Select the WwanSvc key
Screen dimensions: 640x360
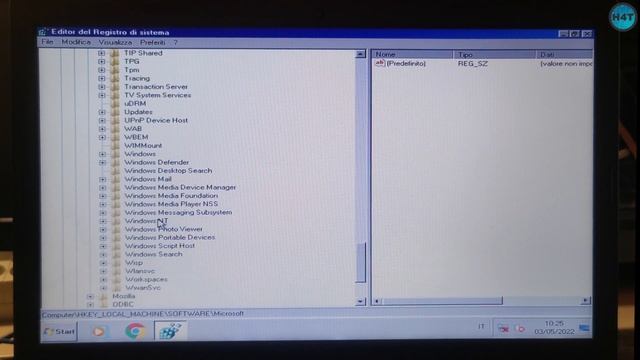[143, 288]
